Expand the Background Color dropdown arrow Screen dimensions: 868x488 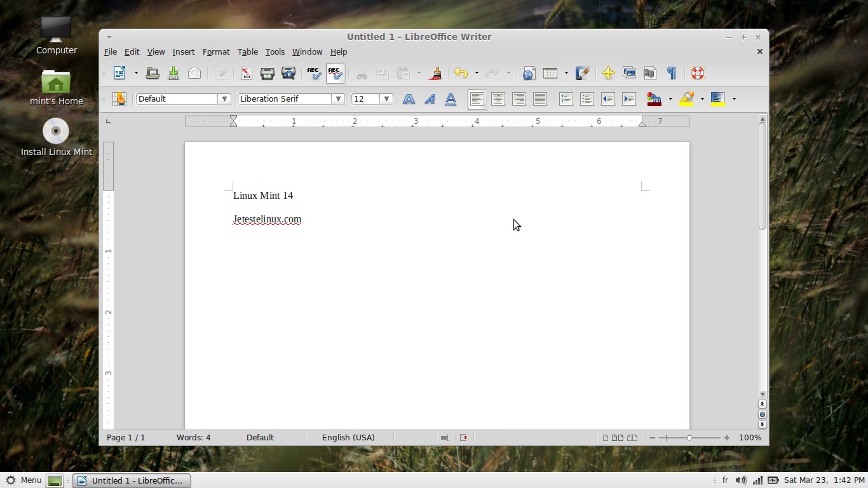coord(734,98)
